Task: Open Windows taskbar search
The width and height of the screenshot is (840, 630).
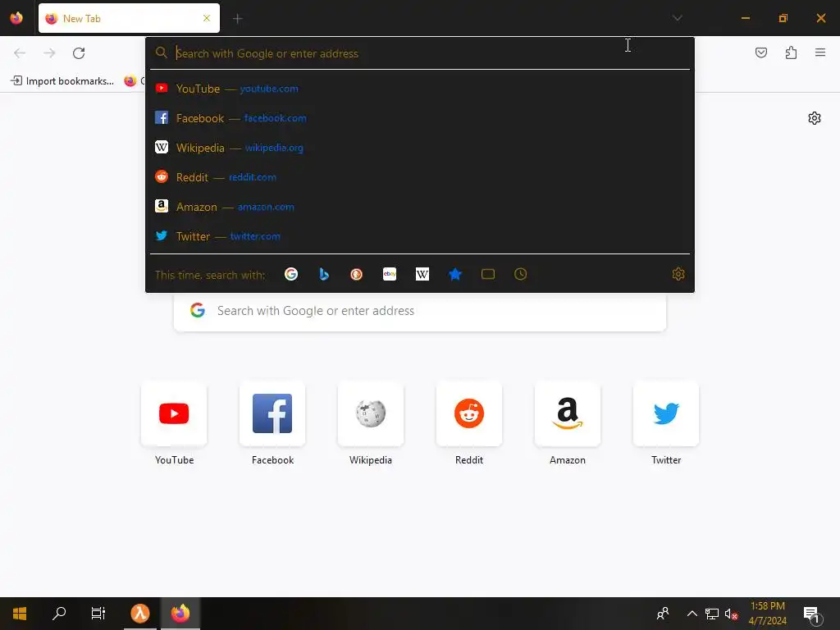Action: (59, 614)
